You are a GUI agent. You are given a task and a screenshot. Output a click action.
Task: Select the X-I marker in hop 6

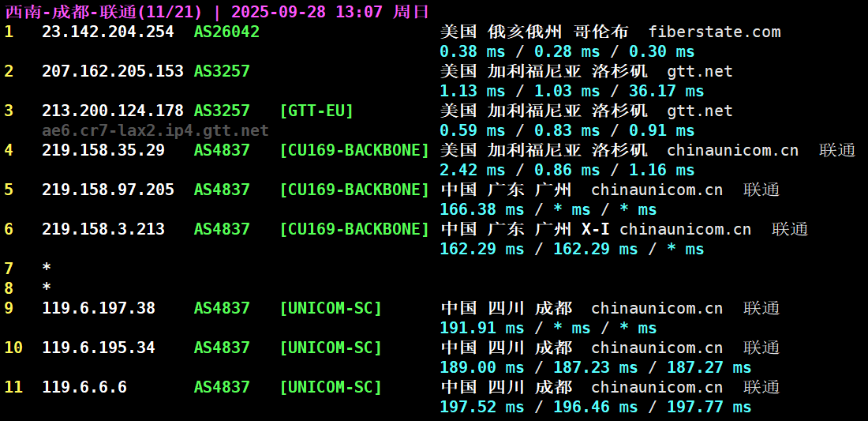[x=597, y=229]
